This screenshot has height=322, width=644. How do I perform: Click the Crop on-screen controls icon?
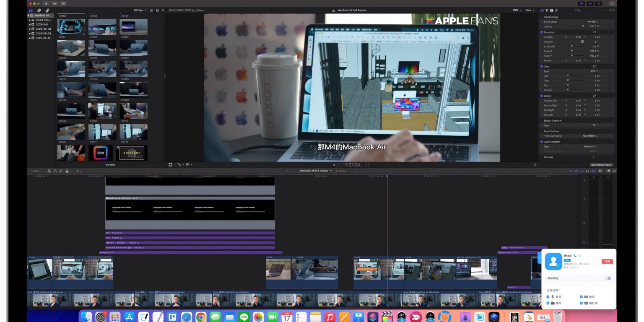[x=594, y=66]
